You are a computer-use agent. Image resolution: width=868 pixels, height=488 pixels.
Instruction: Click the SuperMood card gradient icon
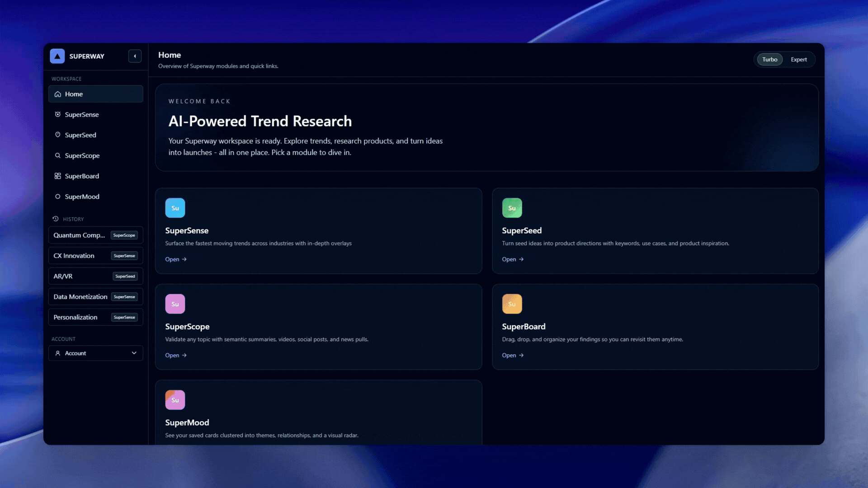pos(175,400)
